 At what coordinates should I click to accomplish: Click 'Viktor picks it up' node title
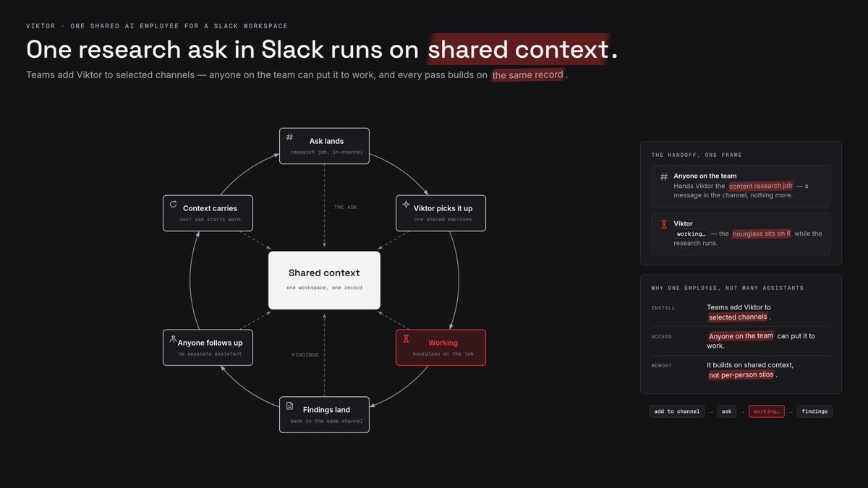(x=443, y=208)
